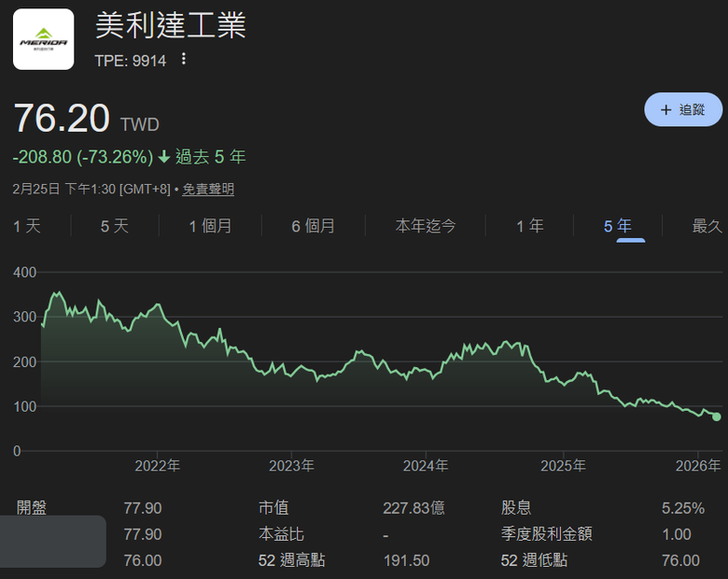The height and width of the screenshot is (579, 728).
Task: Click the 本益比 P/E ratio label
Action: coord(281,534)
